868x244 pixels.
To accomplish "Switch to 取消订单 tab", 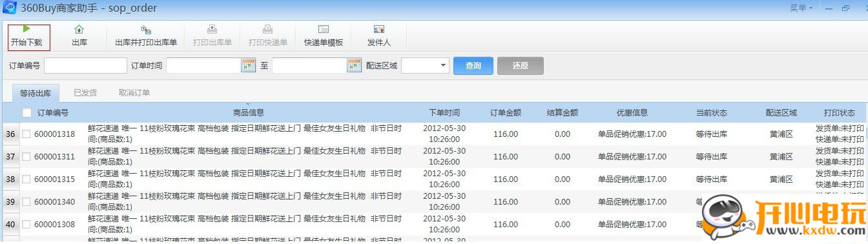I will click(x=134, y=93).
